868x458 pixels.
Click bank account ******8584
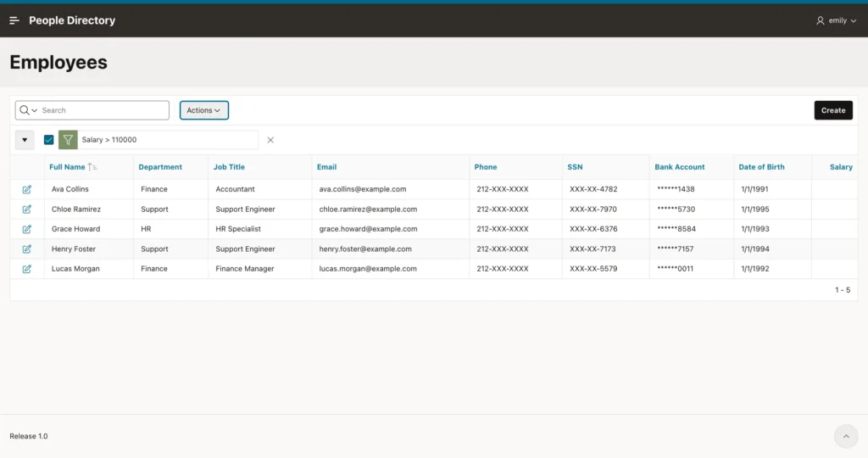[x=676, y=229]
